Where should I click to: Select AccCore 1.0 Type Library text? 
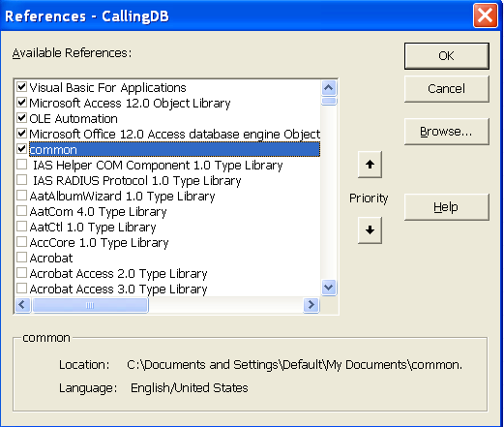[99, 243]
